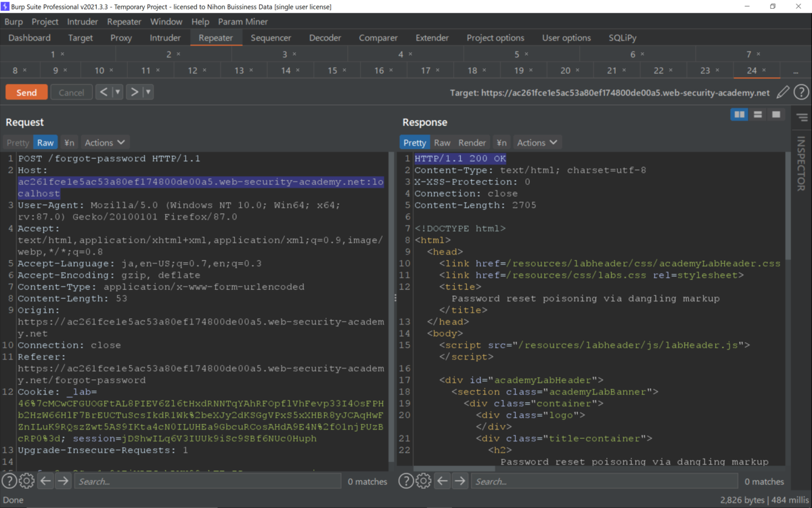Select Render view in Response panel
Image resolution: width=812 pixels, height=508 pixels.
point(472,142)
